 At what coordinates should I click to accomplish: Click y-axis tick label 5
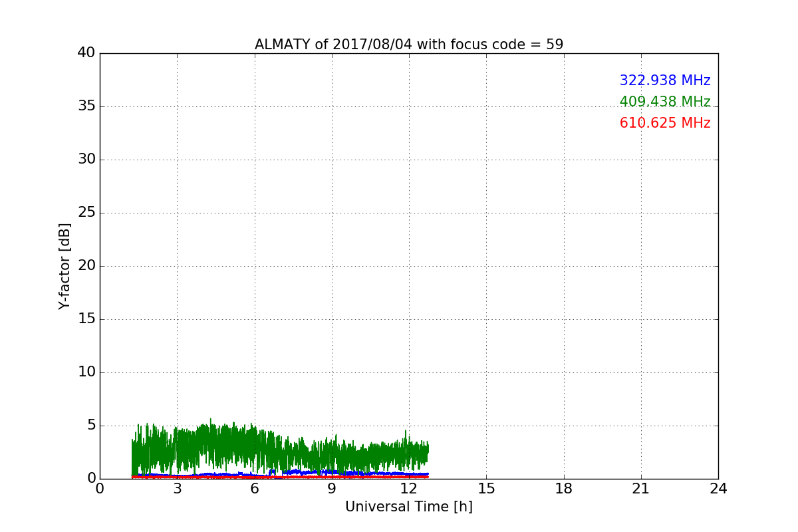coord(90,426)
